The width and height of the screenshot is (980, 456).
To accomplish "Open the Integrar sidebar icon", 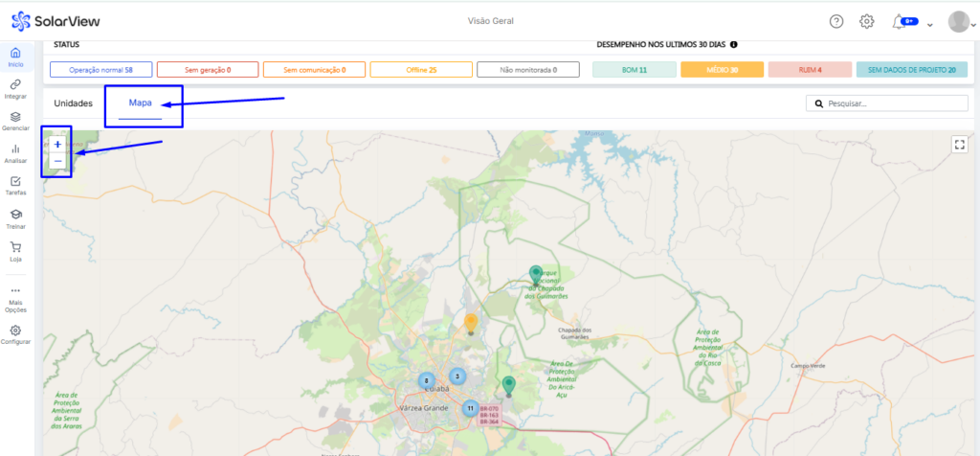I will pyautogui.click(x=15, y=89).
